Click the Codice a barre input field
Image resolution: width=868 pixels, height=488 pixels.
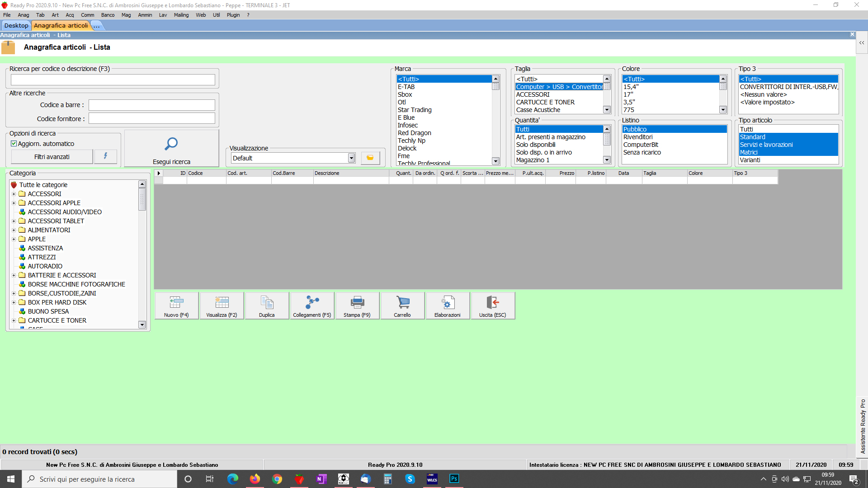point(152,105)
